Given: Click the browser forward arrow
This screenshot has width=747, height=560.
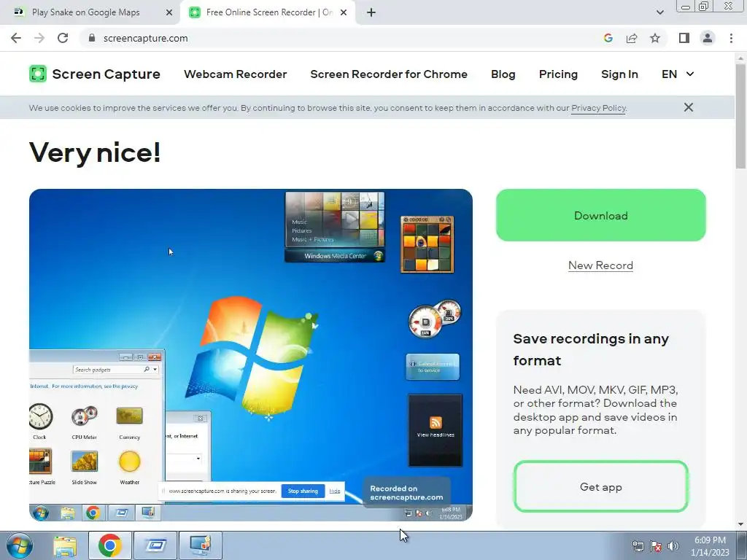Looking at the screenshot, I should pyautogui.click(x=39, y=38).
